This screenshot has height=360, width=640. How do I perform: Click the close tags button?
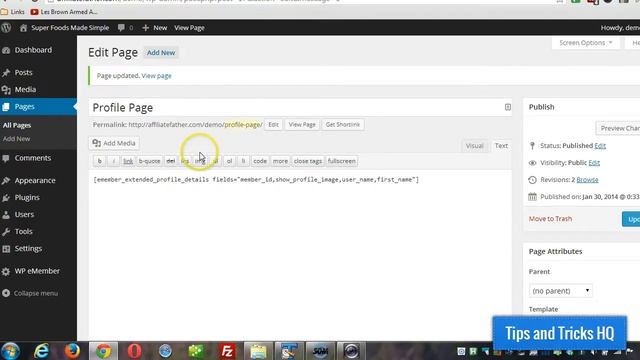pos(308,161)
